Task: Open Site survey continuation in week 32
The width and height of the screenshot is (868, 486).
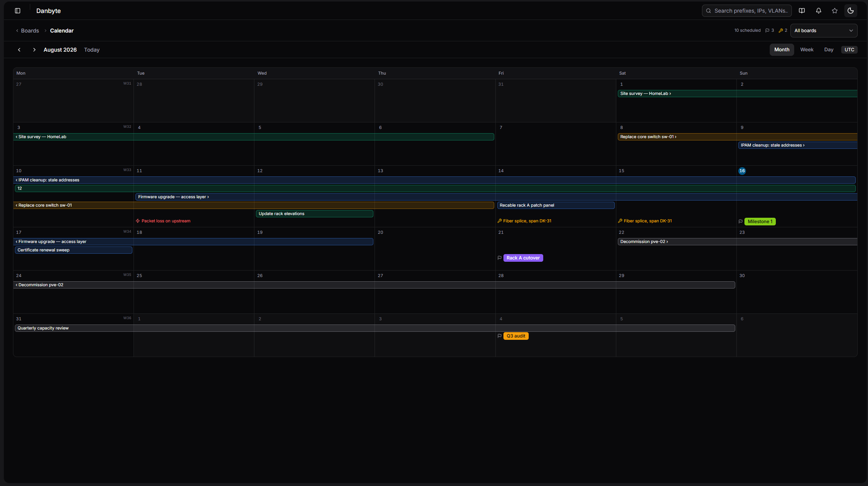Action: 254,137
